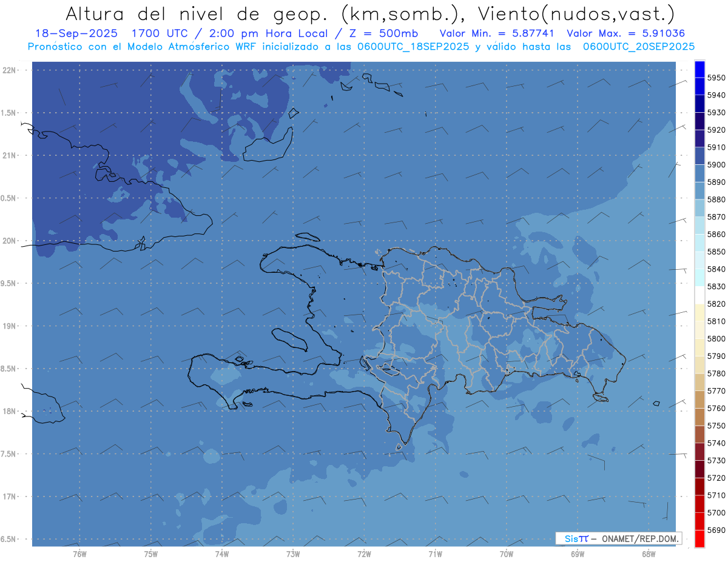The height and width of the screenshot is (562, 728).
Task: Click the 68W longitude label
Action: 649,554
